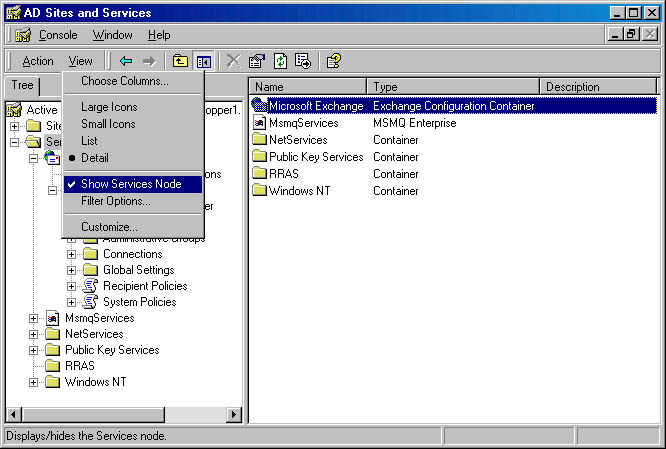This screenshot has height=449, width=666.
Task: Toggle the Show Services Node checkmark option
Action: [131, 184]
